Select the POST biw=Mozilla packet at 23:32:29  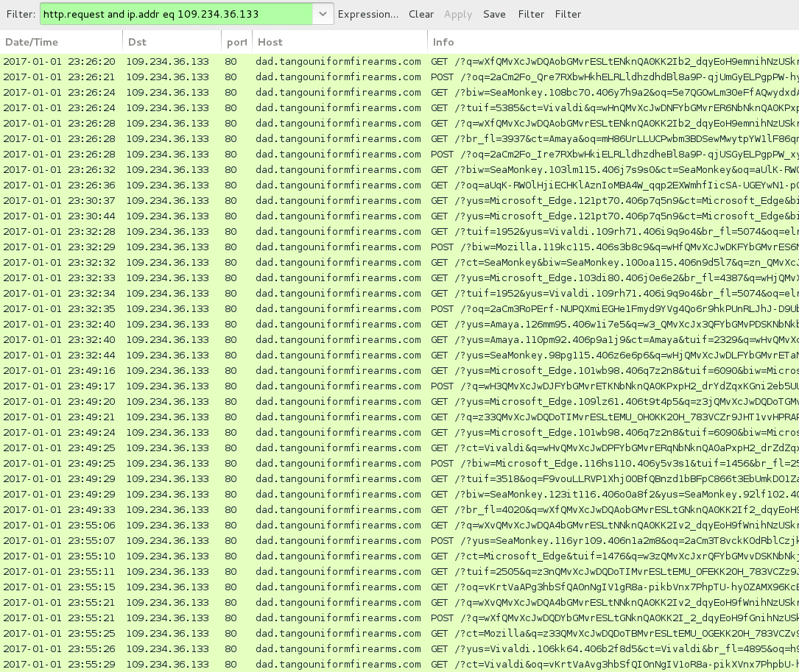[x=399, y=247]
